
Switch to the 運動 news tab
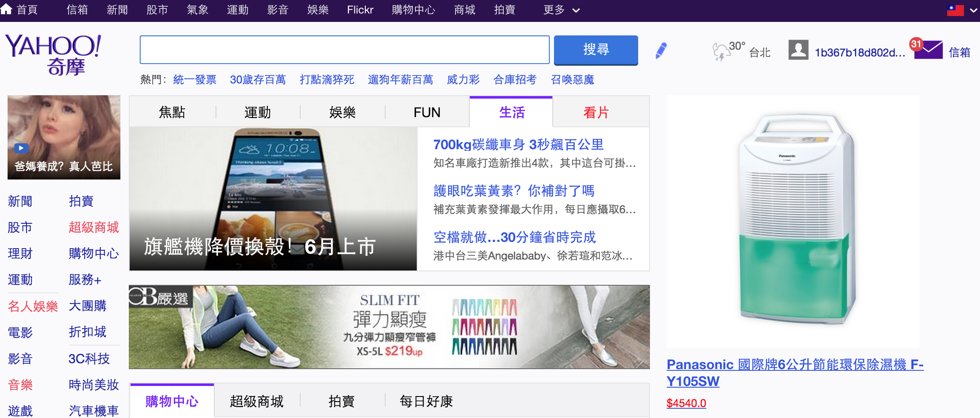point(258,112)
